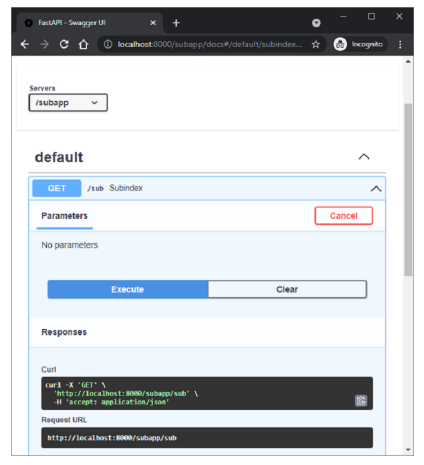This screenshot has width=424, height=465.
Task: View site information icon in address bar
Action: tap(108, 44)
